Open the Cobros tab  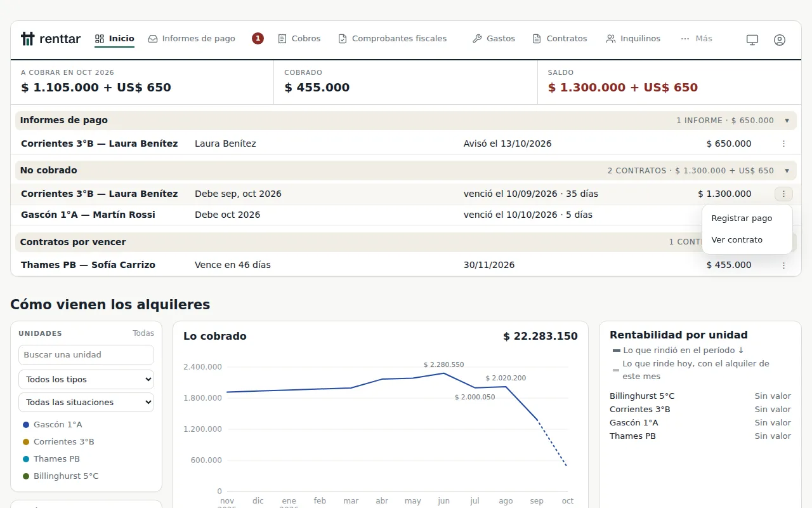click(x=299, y=39)
